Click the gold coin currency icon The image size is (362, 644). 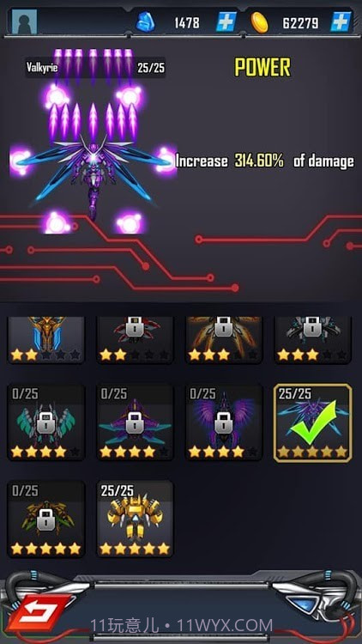259,22
